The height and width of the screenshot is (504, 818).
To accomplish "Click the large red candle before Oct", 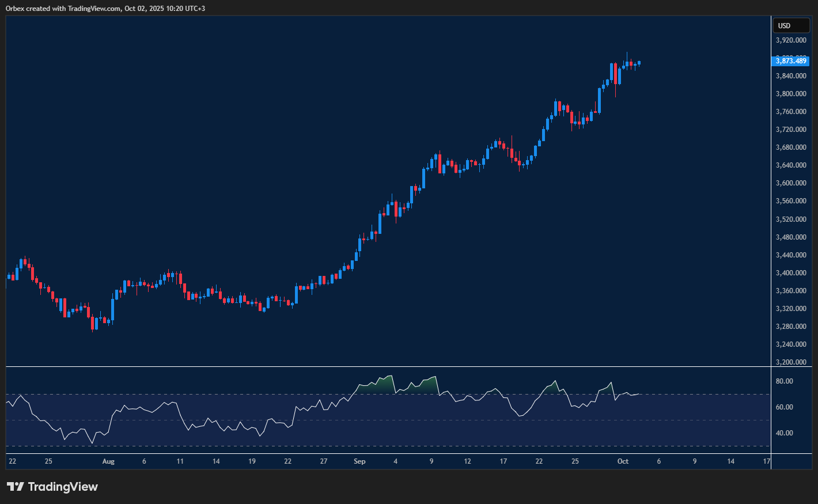I will tap(615, 74).
